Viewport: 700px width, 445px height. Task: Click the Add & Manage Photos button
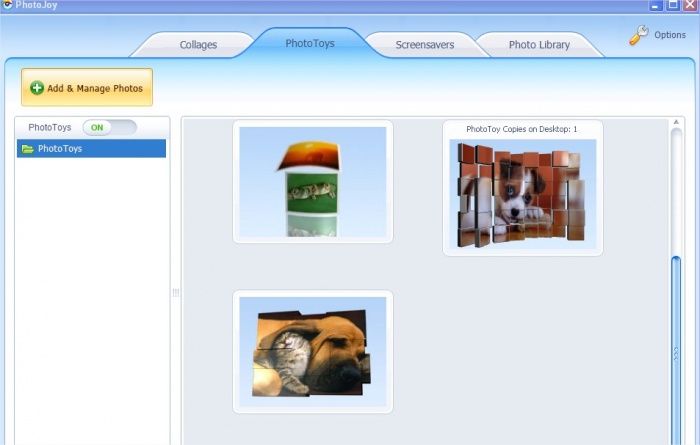(x=87, y=87)
